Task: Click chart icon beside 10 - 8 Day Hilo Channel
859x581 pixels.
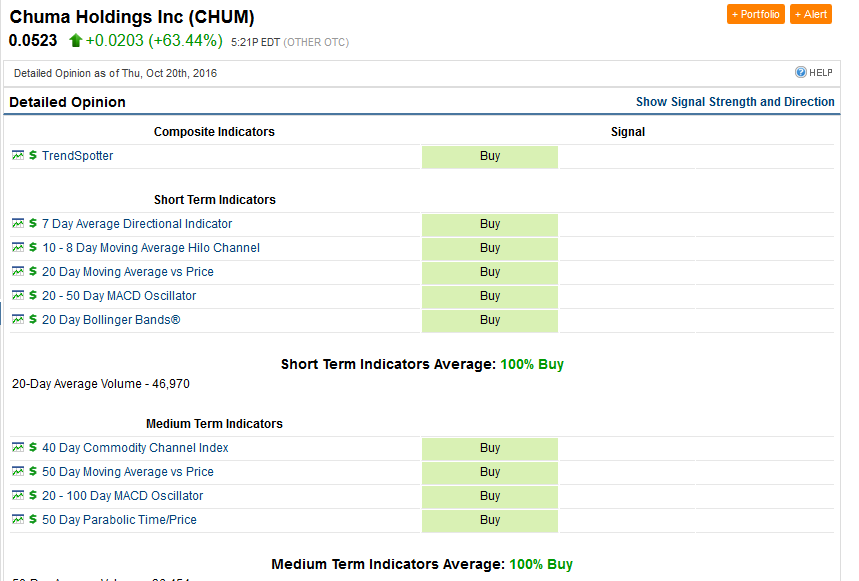Action: 18,248
